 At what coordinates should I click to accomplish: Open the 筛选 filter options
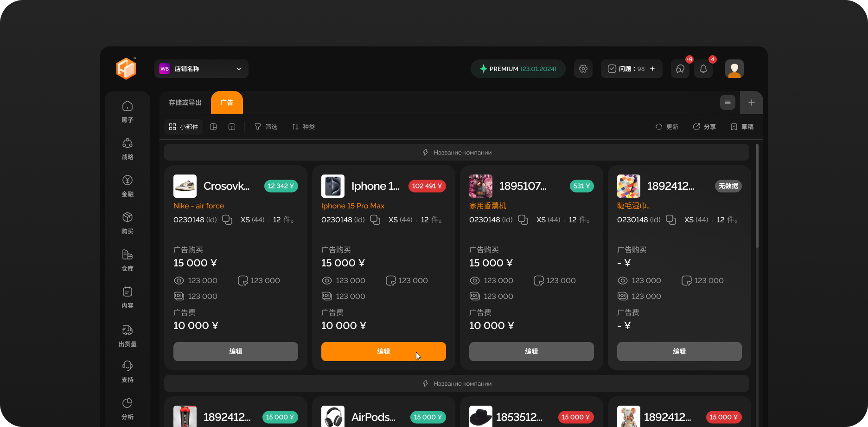pos(266,127)
